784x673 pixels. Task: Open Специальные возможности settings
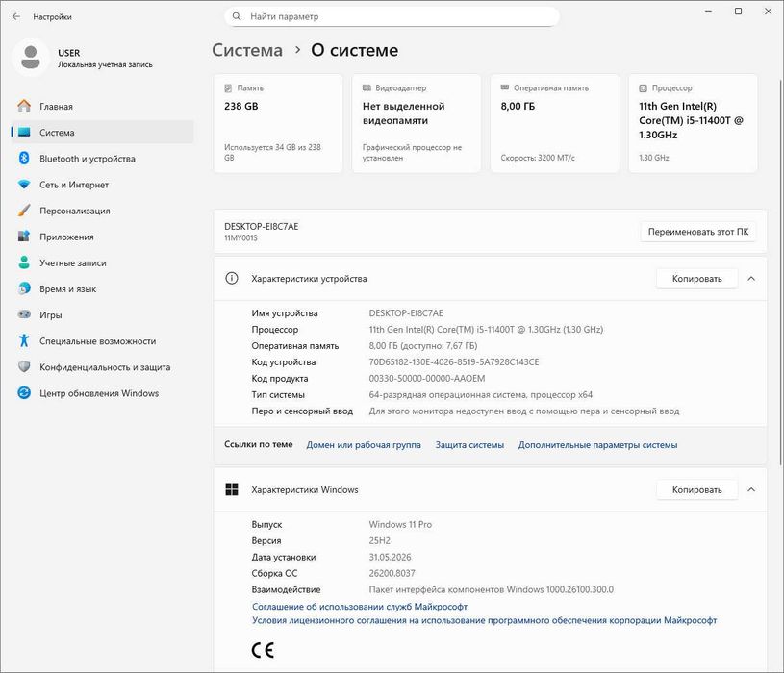click(103, 340)
